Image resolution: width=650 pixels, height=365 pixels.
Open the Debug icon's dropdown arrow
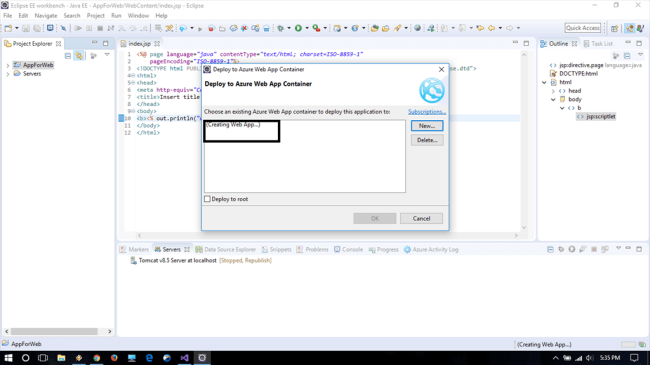click(289, 28)
